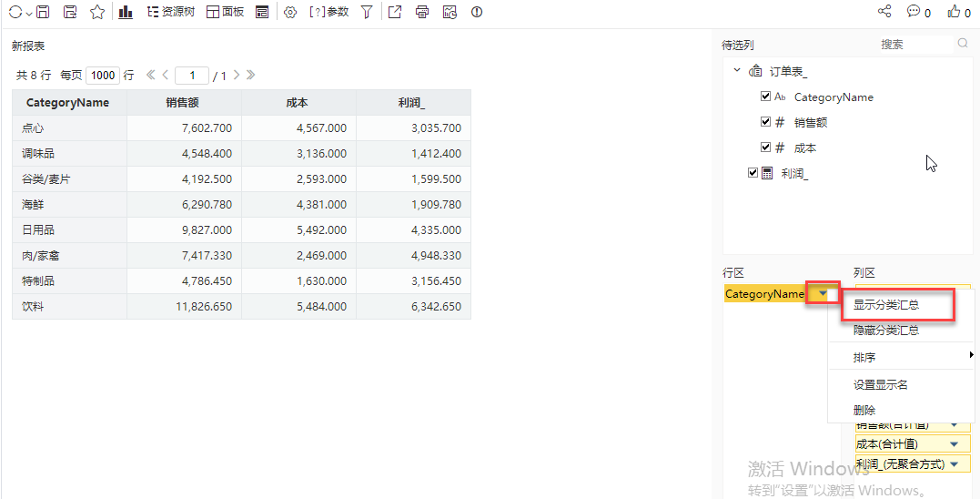Collapse the 订单表_ tree node
Viewport: 980px width, 499px height.
point(737,71)
